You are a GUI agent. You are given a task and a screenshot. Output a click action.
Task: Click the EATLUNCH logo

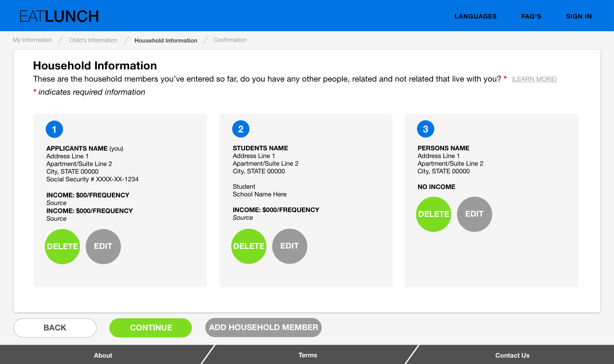tap(59, 16)
